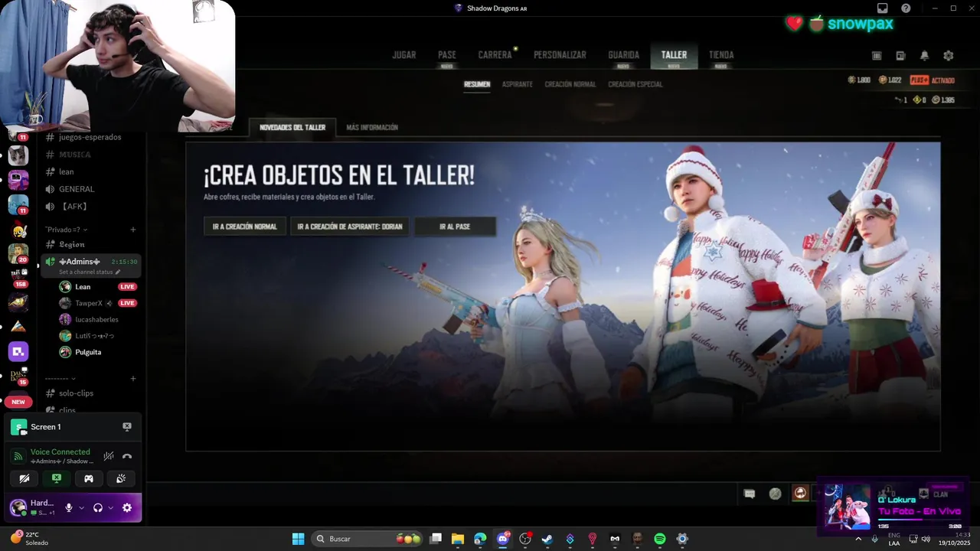Switch to RESUMEN sub-tab
The image size is (980, 551).
click(x=477, y=84)
